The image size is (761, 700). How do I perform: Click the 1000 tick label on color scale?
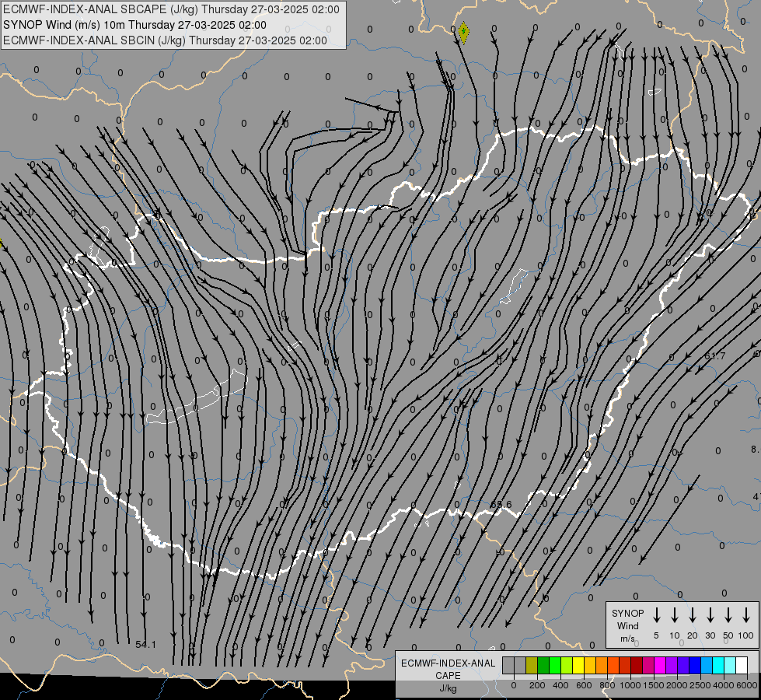(630, 685)
